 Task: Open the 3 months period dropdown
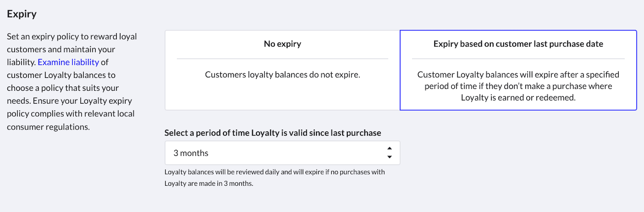pyautogui.click(x=282, y=153)
